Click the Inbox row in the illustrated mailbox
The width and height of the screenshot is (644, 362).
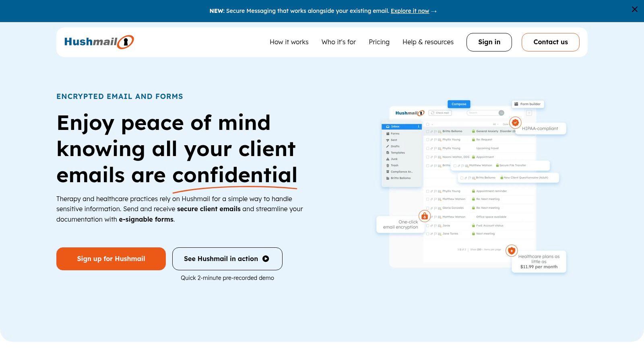pyautogui.click(x=402, y=127)
